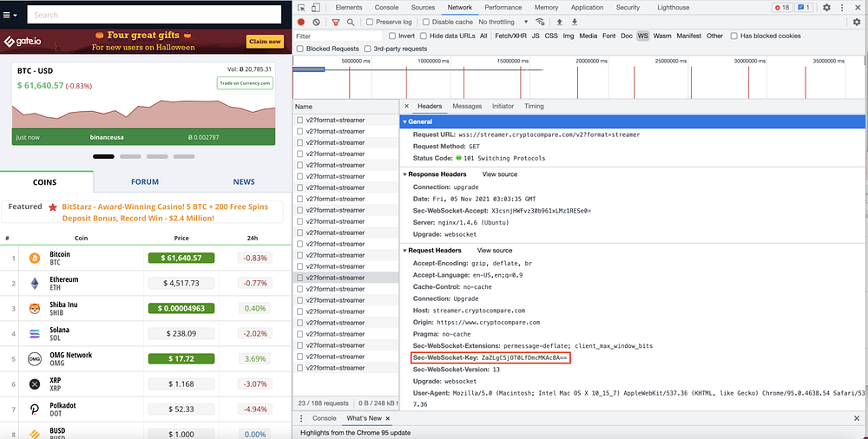Click the import HAR upload icon

click(x=559, y=22)
